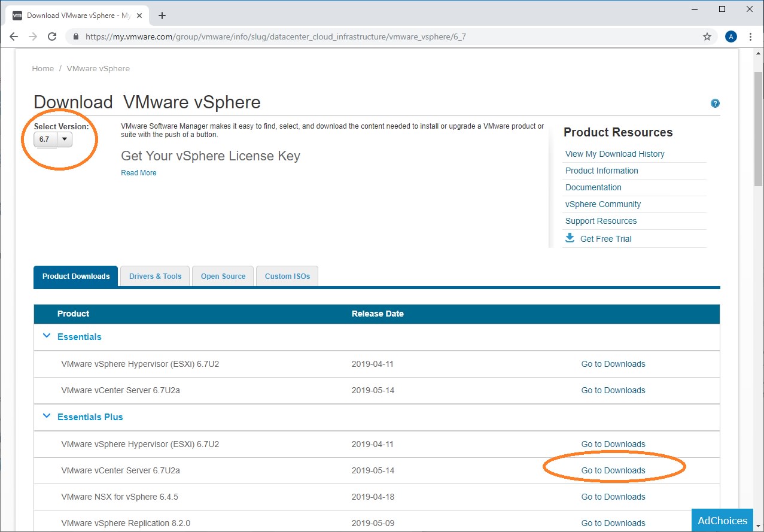Collapse the Essentials Plus section chevron

[x=47, y=417]
